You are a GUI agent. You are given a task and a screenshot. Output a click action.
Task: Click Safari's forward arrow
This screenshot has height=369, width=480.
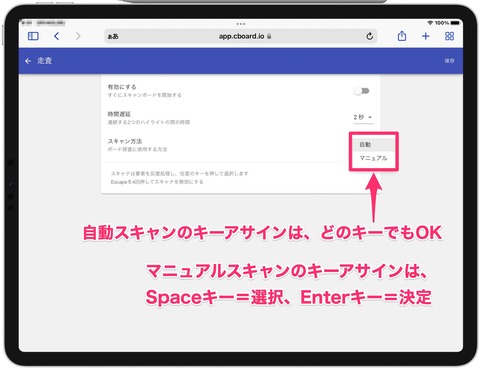tap(78, 36)
